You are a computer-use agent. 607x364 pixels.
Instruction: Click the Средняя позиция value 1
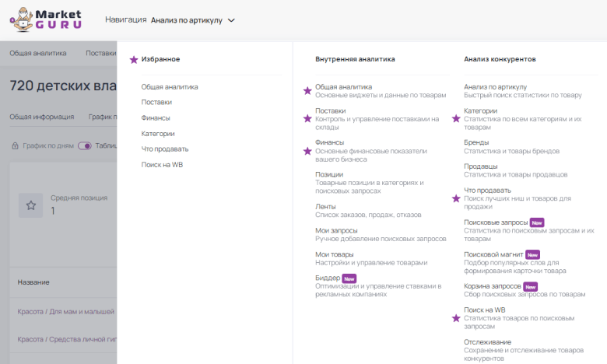click(53, 211)
